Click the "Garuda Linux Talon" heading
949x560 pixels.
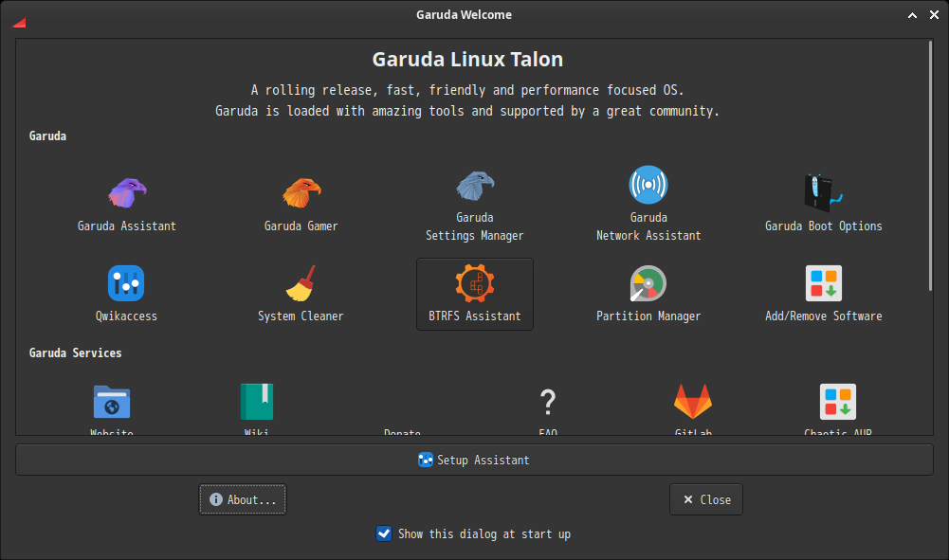[467, 60]
